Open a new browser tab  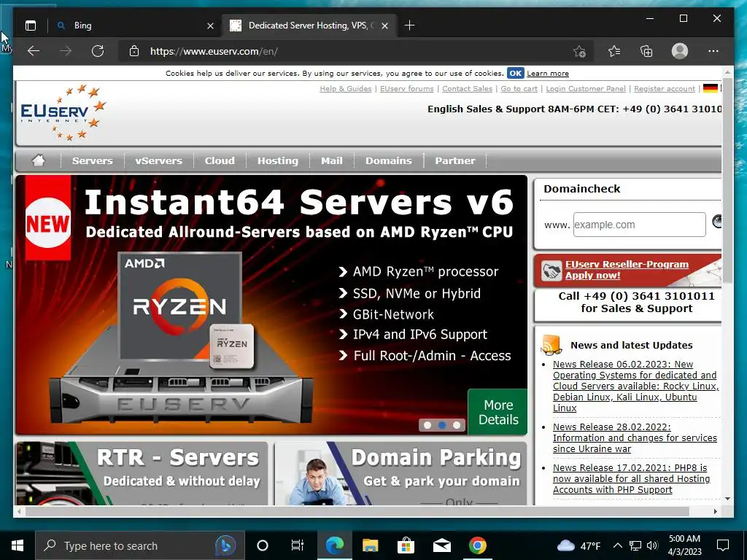click(x=409, y=26)
